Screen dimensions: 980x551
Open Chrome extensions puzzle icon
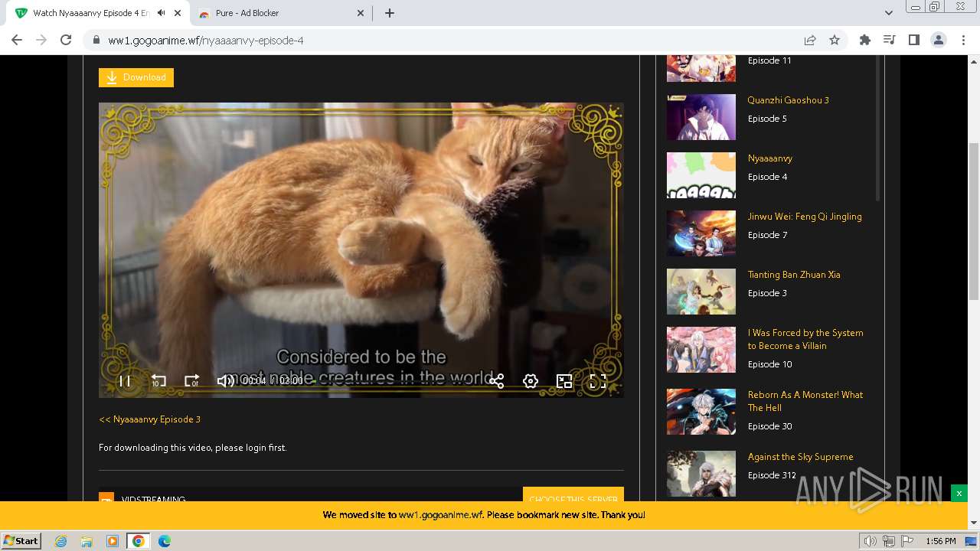[865, 40]
